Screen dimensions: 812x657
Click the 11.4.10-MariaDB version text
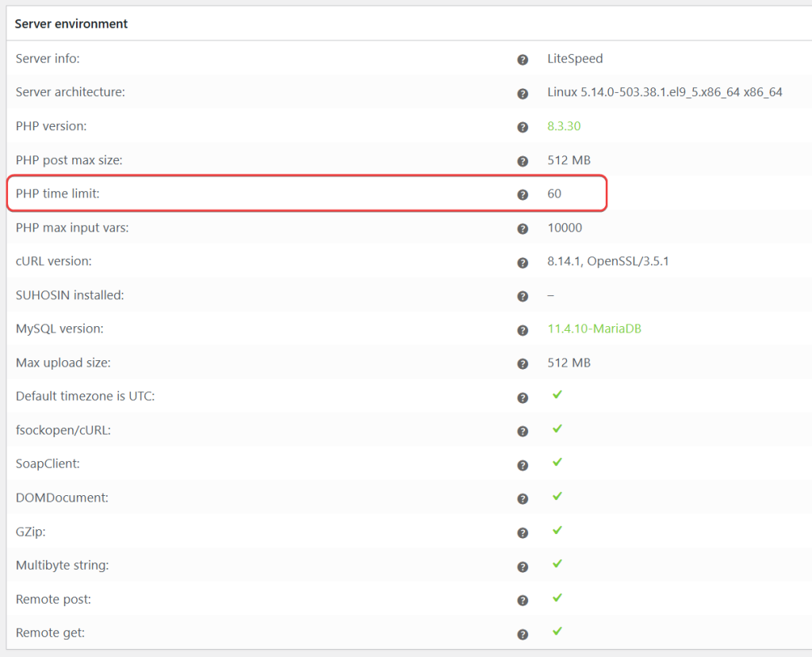point(594,328)
